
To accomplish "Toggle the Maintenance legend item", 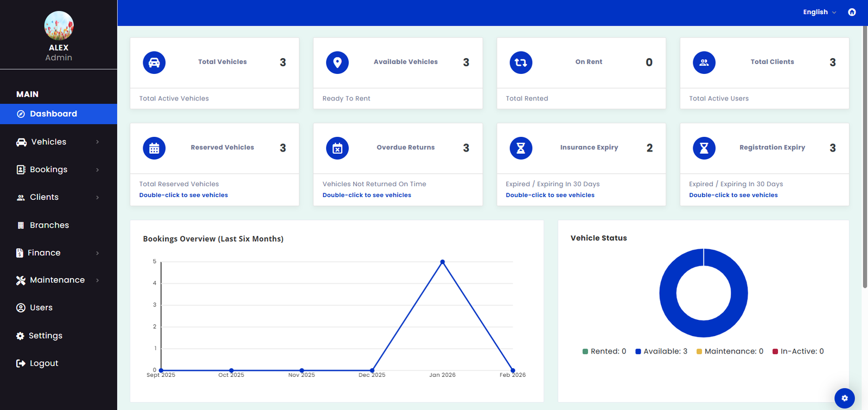I will click(730, 351).
